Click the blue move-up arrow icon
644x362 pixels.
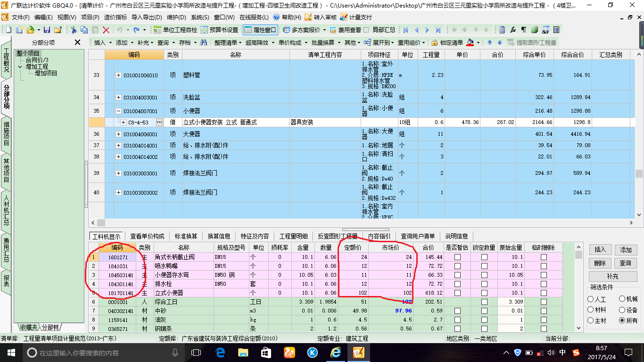(x=489, y=42)
